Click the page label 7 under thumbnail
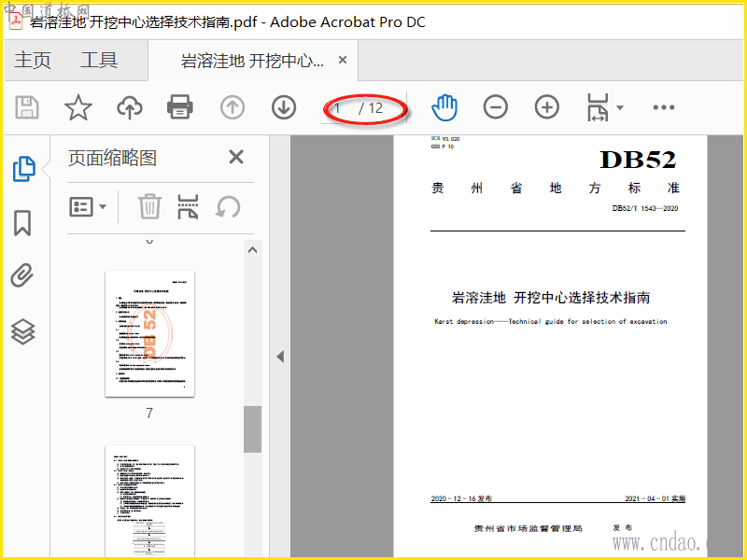Screen dimensions: 747x560 pyautogui.click(x=149, y=413)
